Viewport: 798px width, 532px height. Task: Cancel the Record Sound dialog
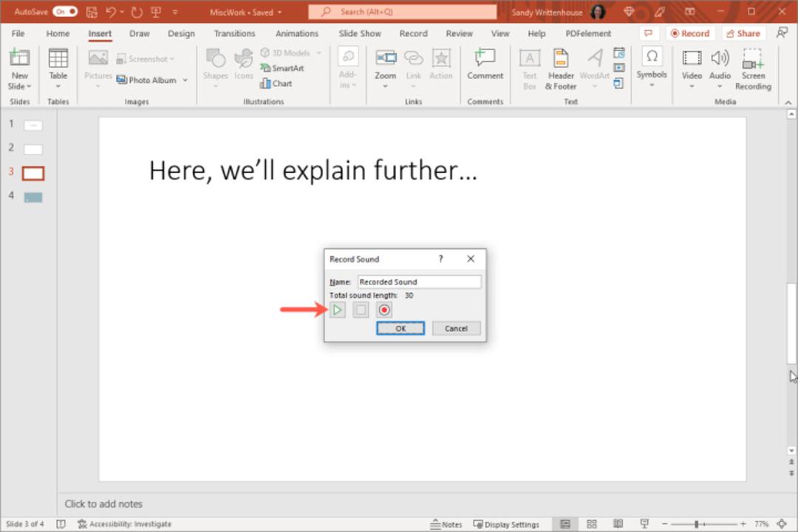pos(456,328)
